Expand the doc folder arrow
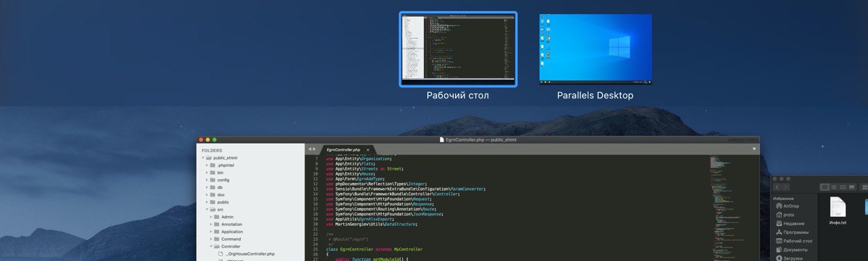This screenshot has width=868, height=261. [208, 195]
